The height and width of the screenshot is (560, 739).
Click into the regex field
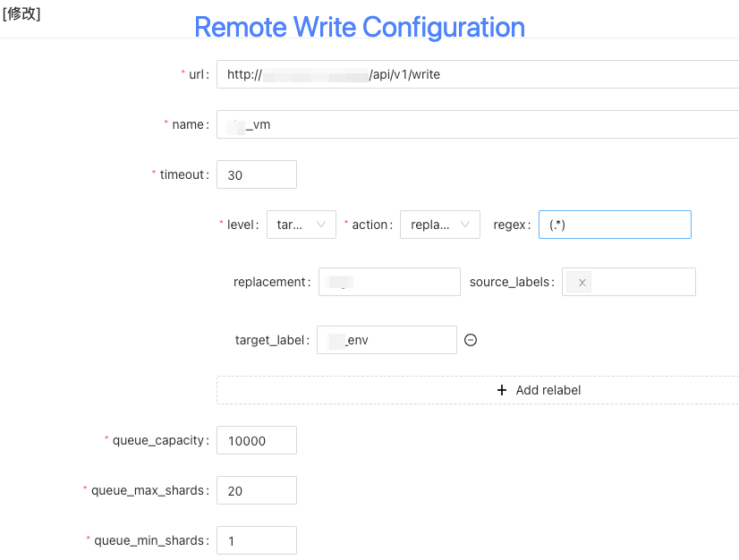tap(615, 225)
